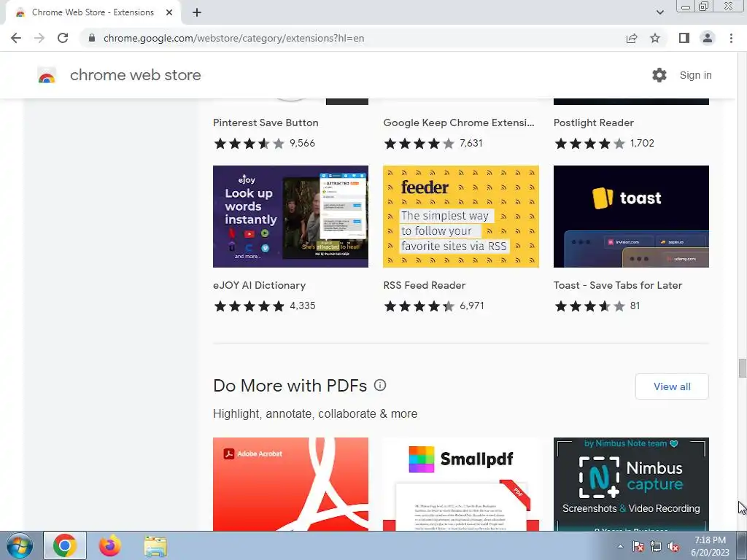
Task: Share this page via the share icon
Action: (x=632, y=38)
